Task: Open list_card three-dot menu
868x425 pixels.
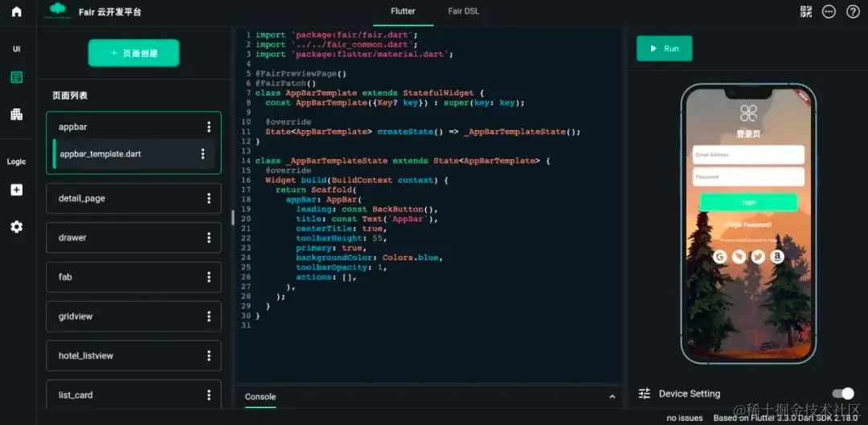Action: pyautogui.click(x=209, y=395)
